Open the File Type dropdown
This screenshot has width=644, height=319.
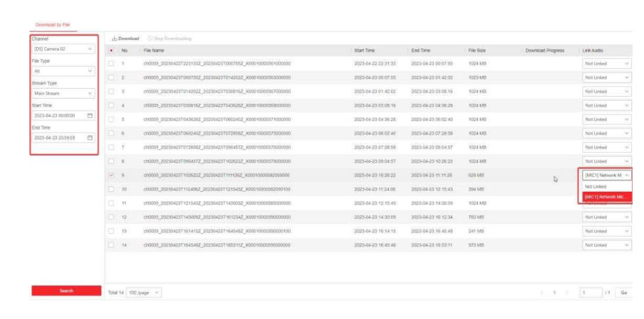[63, 71]
